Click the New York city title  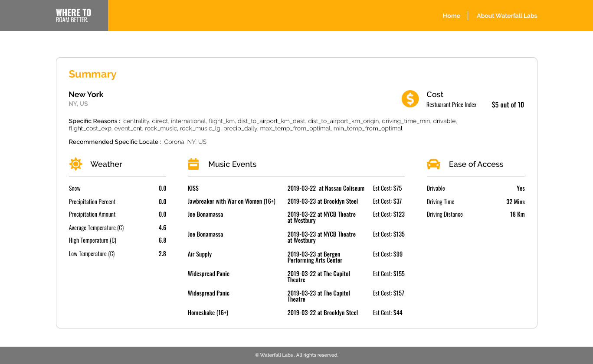pos(86,94)
